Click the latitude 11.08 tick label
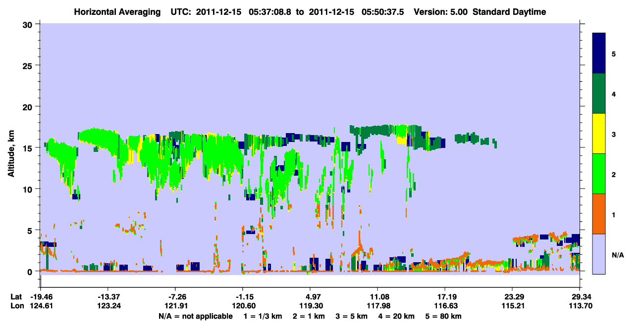 tap(377, 297)
